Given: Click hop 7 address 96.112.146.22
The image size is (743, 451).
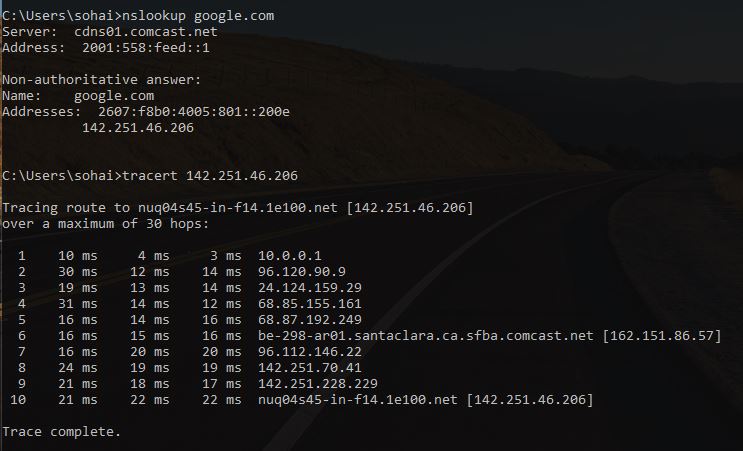Looking at the screenshot, I should (x=310, y=352).
